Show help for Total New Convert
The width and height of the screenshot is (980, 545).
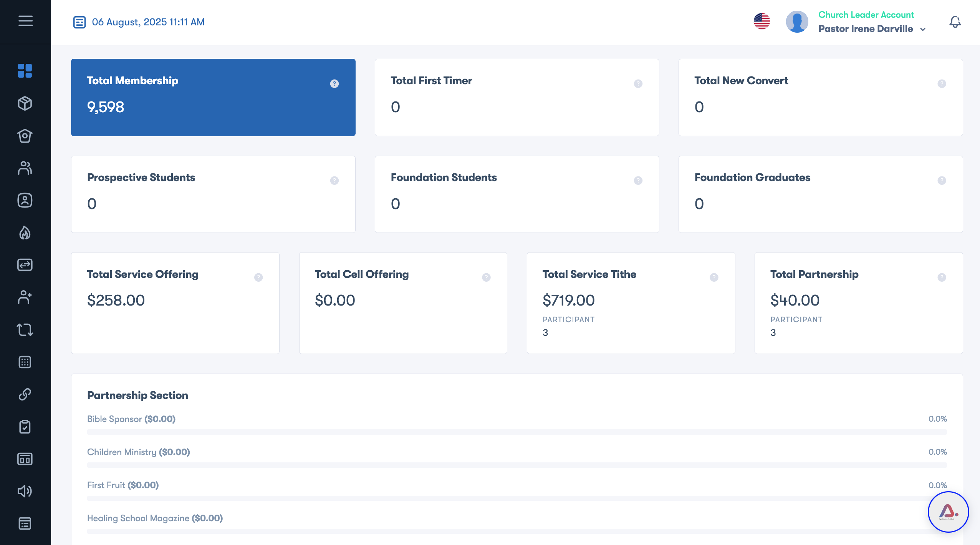pos(942,83)
